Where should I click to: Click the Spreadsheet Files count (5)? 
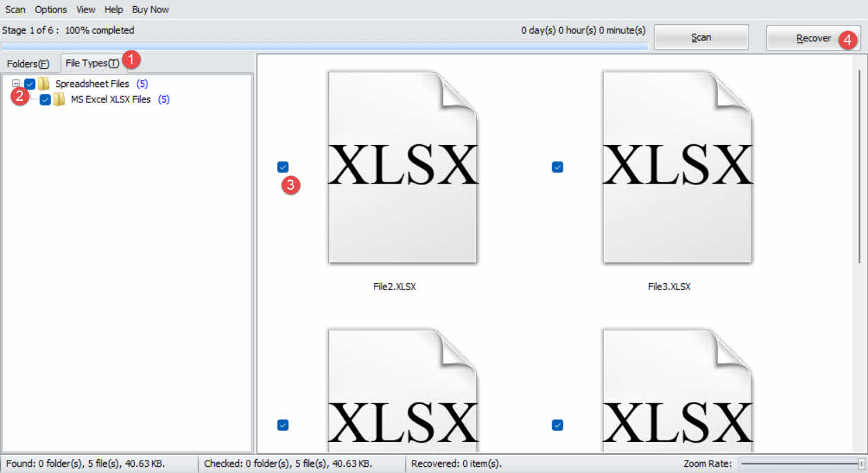(x=142, y=84)
